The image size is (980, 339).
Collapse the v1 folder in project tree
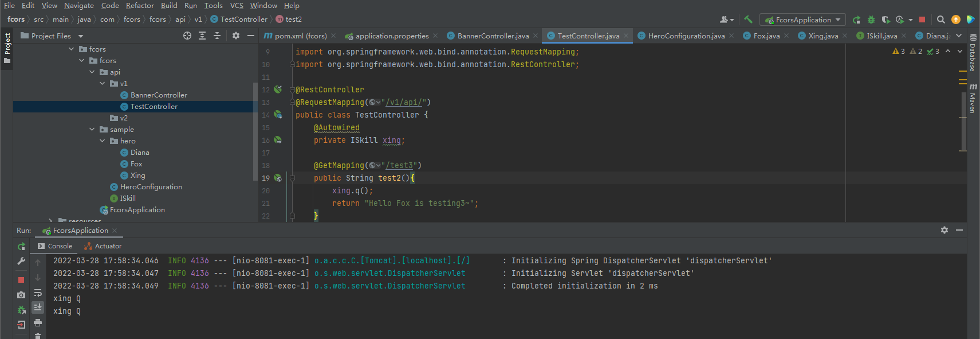103,84
